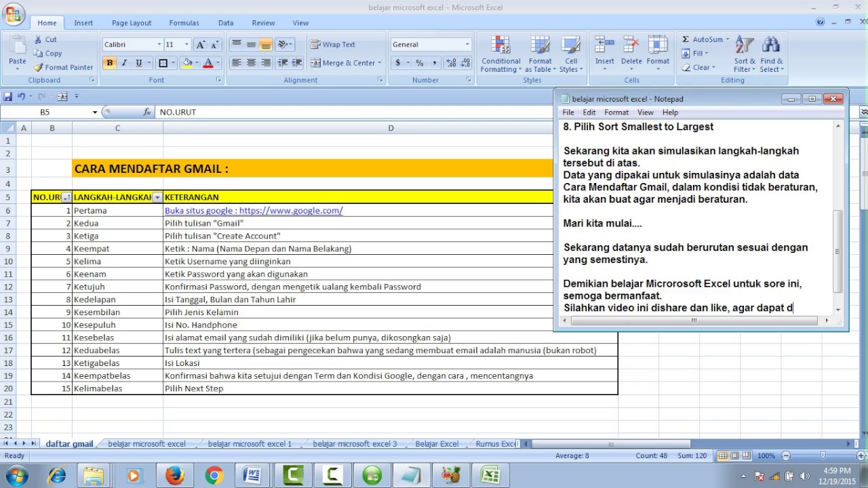Click Increase Indent icon
This screenshot has height=488, width=868.
[x=298, y=63]
